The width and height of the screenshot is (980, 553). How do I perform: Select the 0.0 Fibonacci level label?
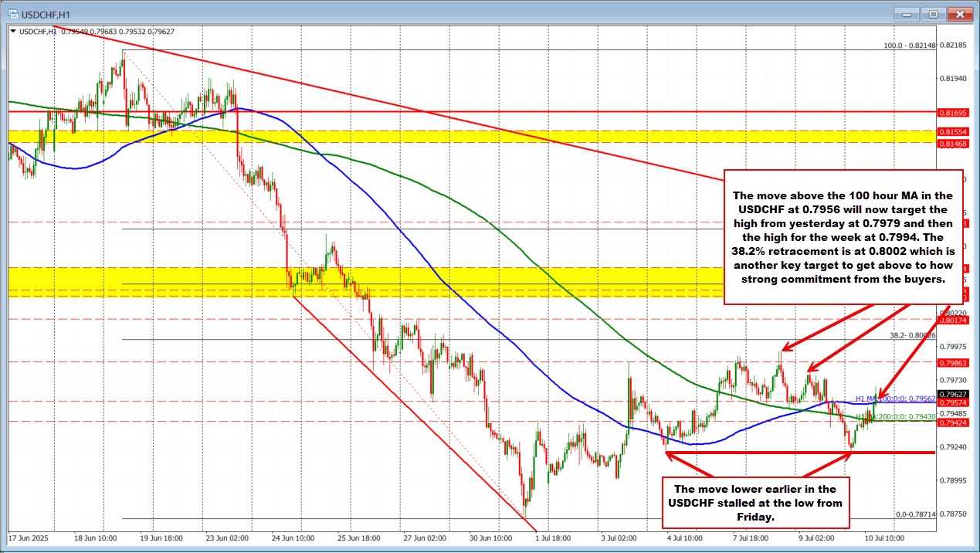(915, 514)
